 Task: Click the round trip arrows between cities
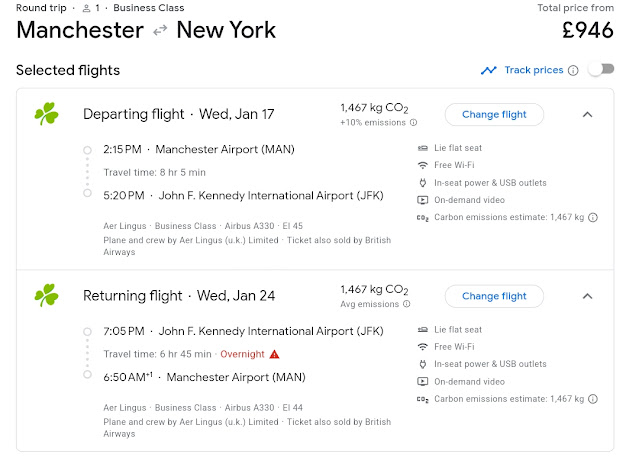[159, 31]
